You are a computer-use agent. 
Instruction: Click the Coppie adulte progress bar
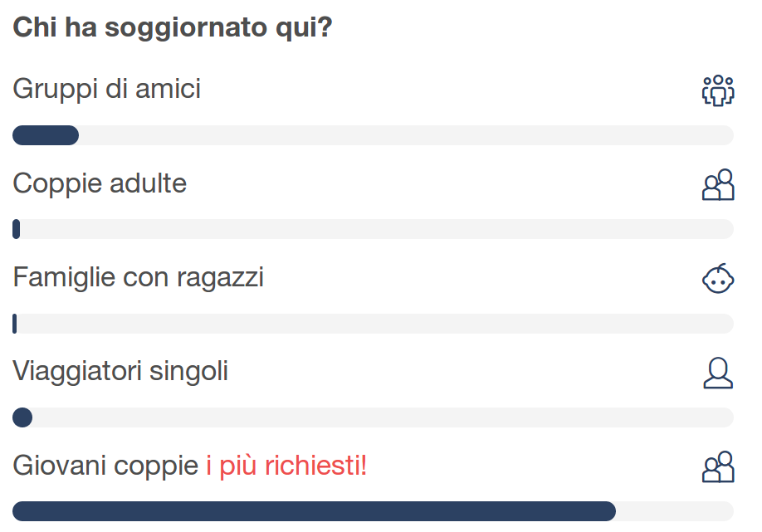pyautogui.click(x=373, y=229)
